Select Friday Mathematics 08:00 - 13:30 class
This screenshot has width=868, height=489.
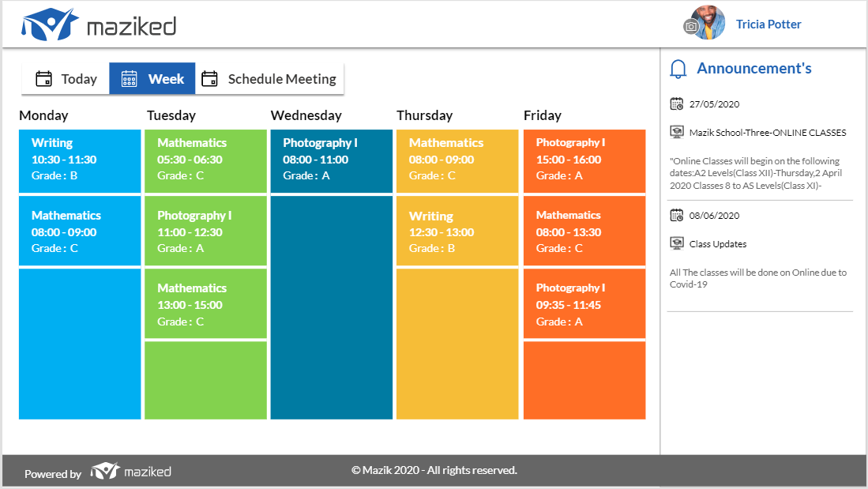584,231
